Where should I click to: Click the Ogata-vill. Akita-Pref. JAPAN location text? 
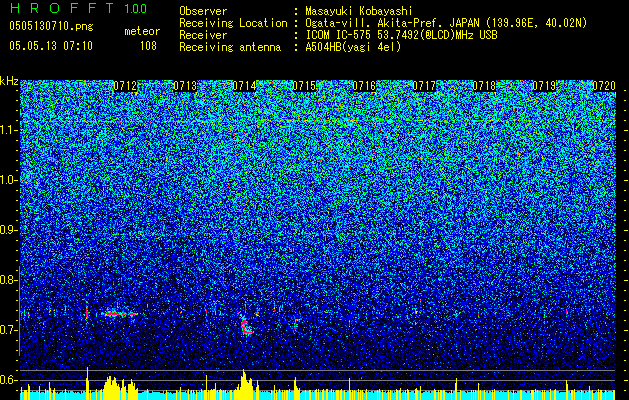point(446,23)
